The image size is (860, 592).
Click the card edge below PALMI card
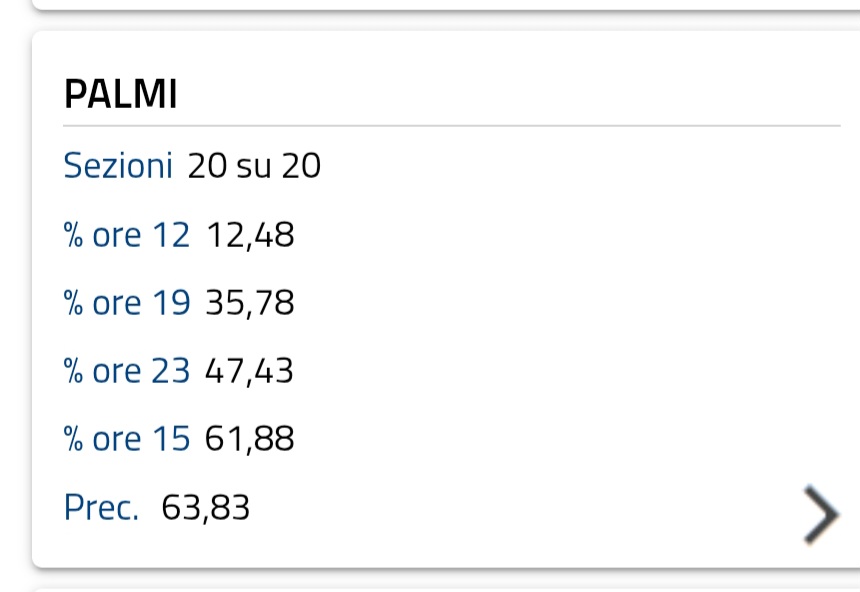click(446, 590)
